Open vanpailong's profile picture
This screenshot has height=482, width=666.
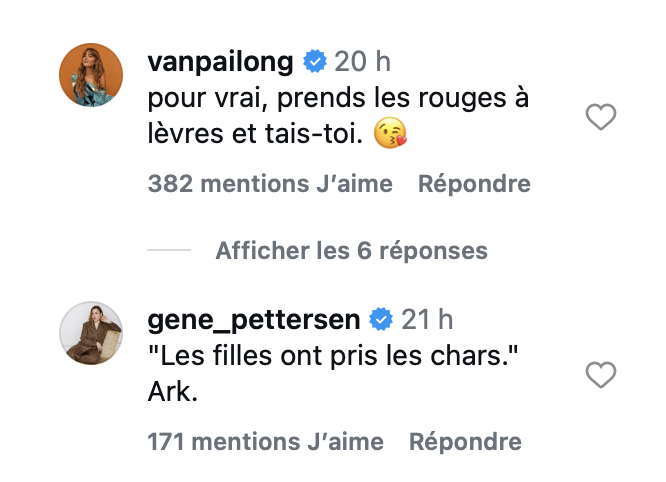pos(91,75)
